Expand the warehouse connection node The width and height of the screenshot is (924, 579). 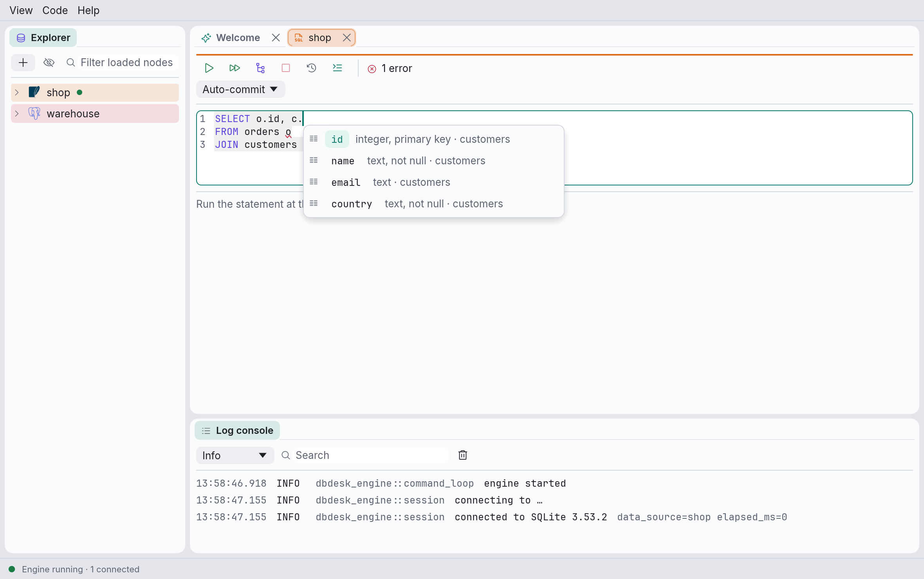click(17, 113)
